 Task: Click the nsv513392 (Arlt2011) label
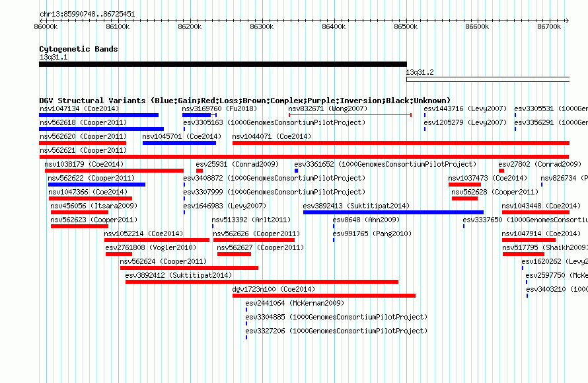(251, 220)
